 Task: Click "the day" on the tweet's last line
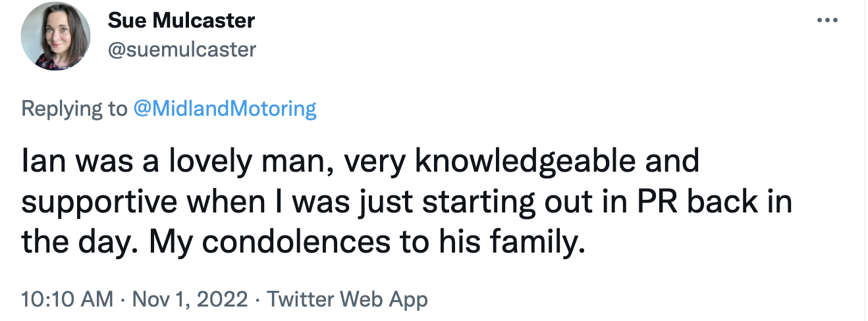[76, 243]
